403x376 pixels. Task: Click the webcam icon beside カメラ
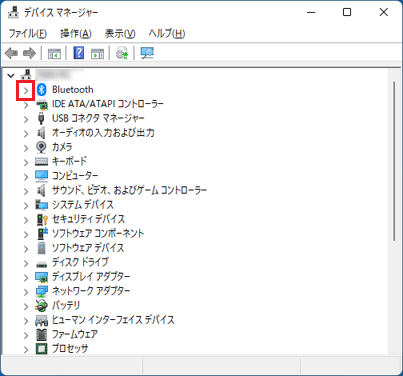(41, 147)
